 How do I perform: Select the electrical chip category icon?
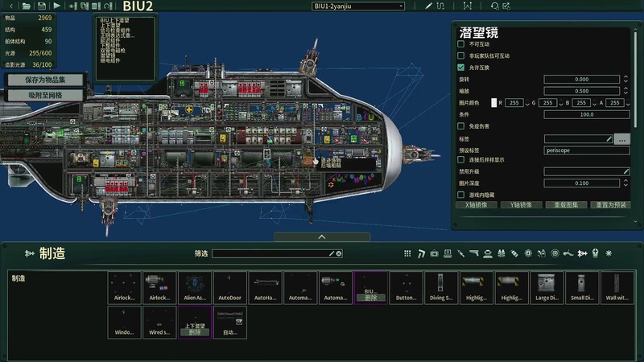[x=528, y=253]
